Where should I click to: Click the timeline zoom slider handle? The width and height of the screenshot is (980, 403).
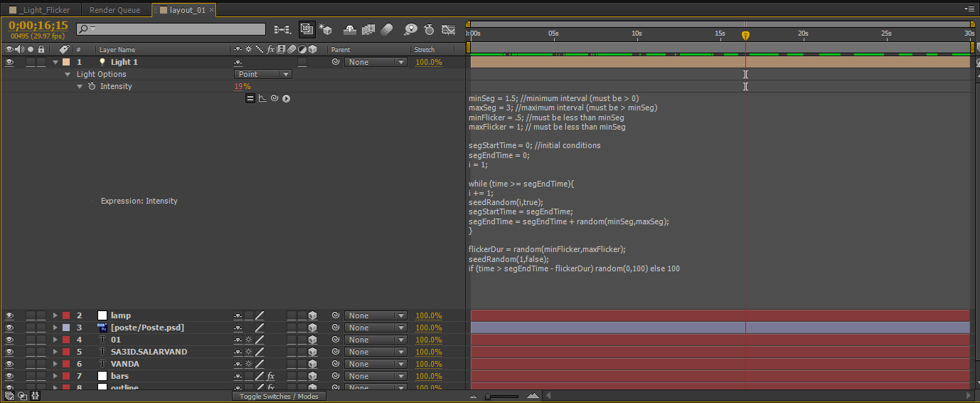pyautogui.click(x=487, y=396)
